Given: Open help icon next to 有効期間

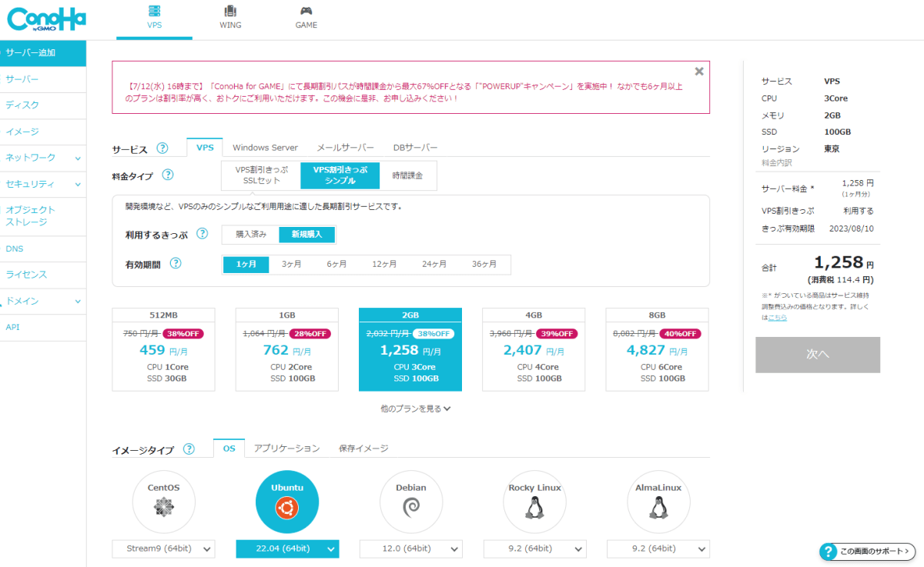Looking at the screenshot, I should tap(176, 264).
